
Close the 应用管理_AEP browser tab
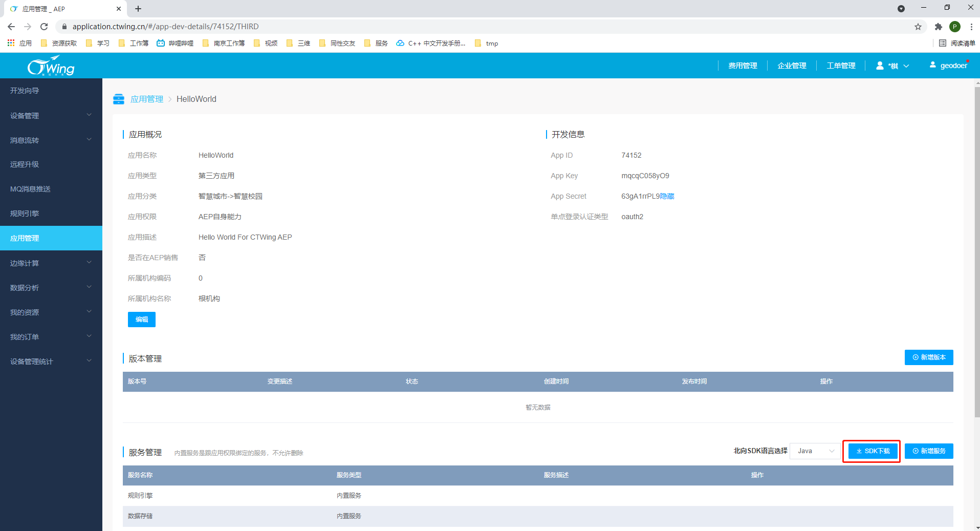pos(119,9)
